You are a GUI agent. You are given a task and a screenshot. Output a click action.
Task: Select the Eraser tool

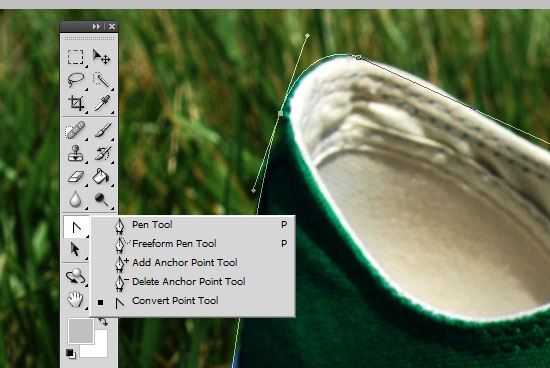76,177
